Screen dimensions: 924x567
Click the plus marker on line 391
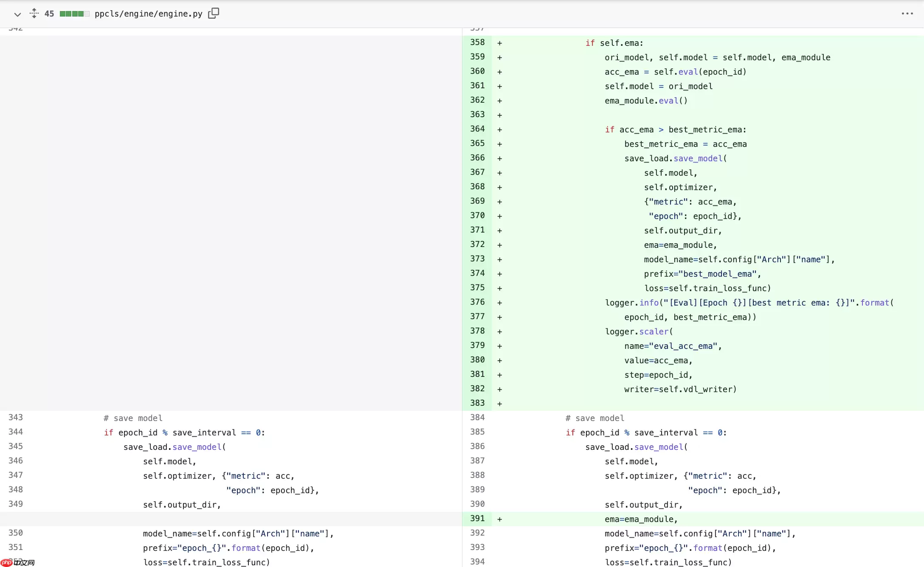[x=500, y=519]
